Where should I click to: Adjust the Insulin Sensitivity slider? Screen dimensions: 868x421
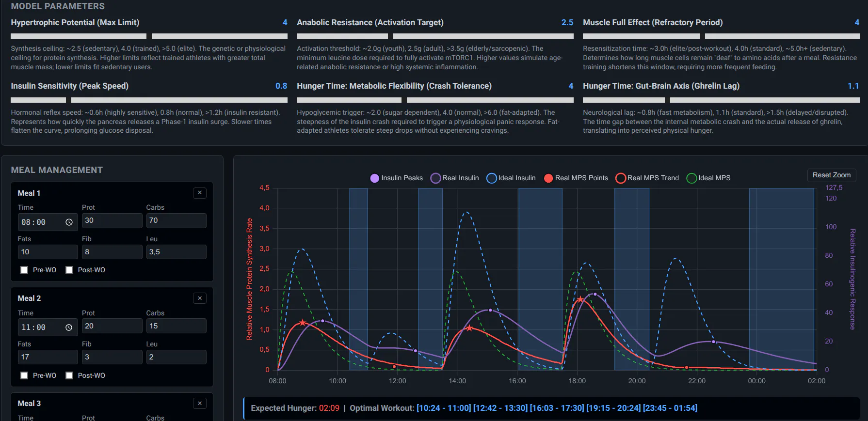pyautogui.click(x=149, y=100)
